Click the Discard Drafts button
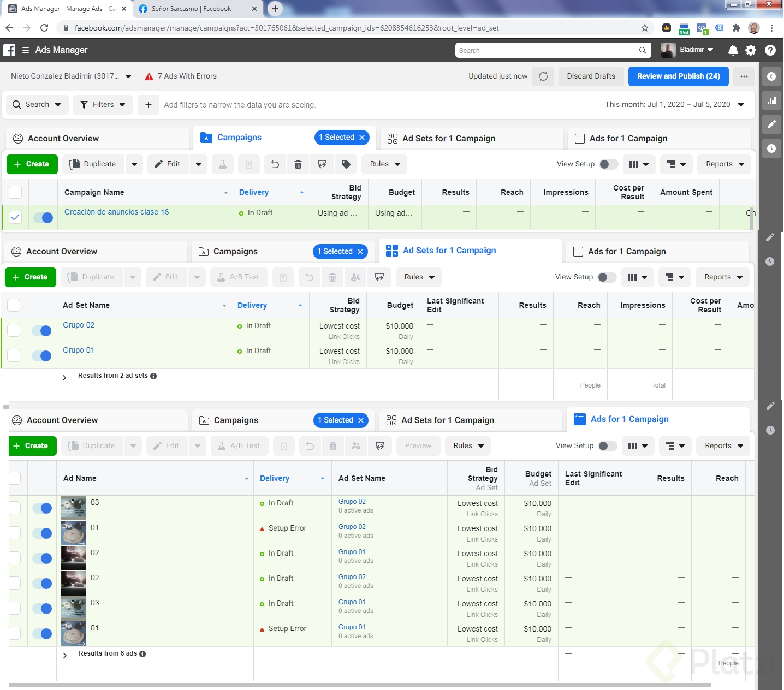 (x=591, y=76)
